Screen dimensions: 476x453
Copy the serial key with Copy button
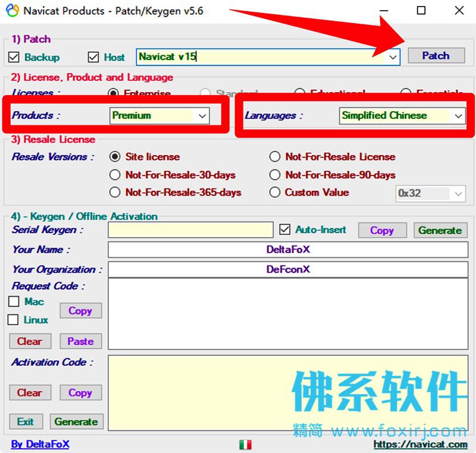pos(382,230)
